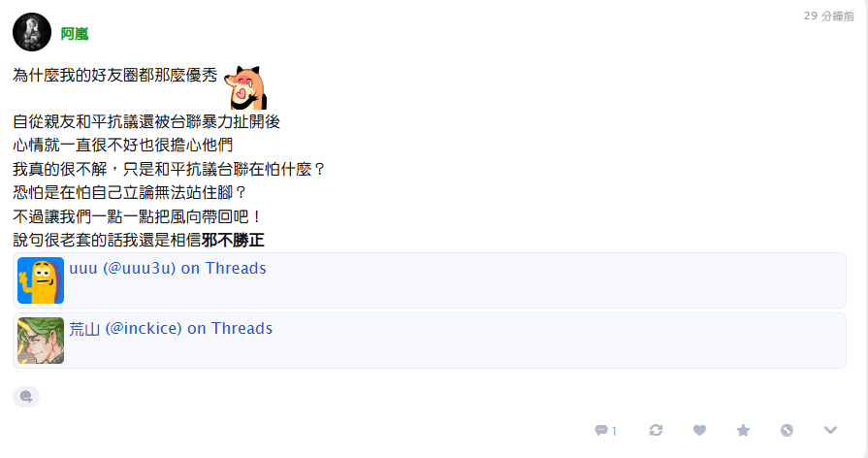Viewport: 868px width, 458px height.
Task: Click the username 阿嵐
Action: pyautogui.click(x=74, y=34)
